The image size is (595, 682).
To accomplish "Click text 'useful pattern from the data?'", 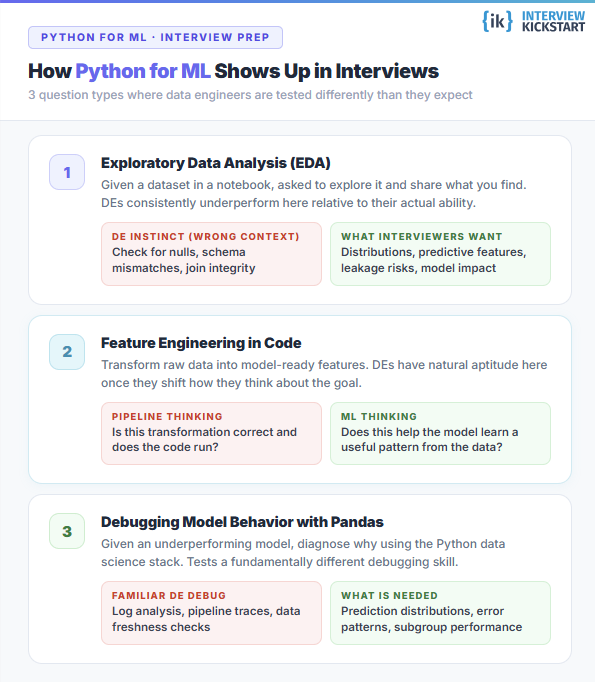I will [421, 447].
